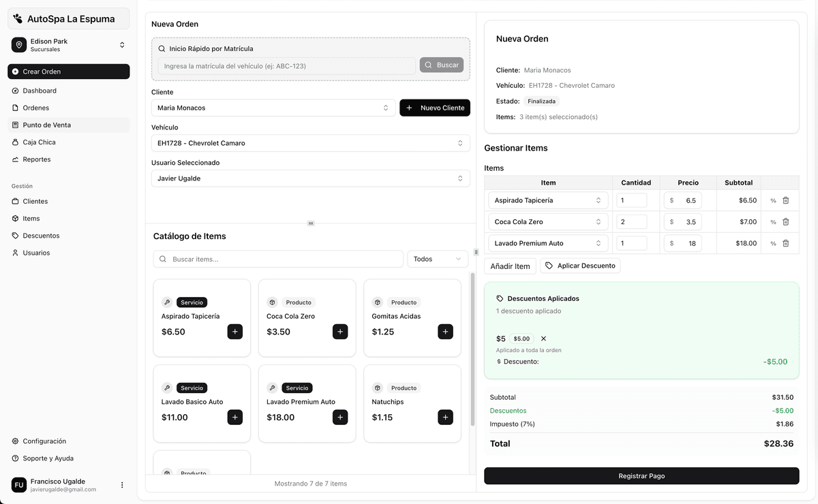818x504 pixels.
Task: Open the Vehículo dropdown with Chevrolet Camaro
Action: [310, 143]
